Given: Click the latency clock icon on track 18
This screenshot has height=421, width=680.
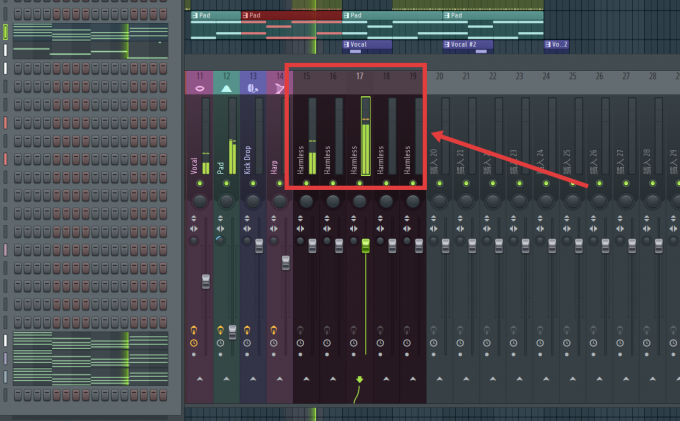Looking at the screenshot, I should 380,343.
